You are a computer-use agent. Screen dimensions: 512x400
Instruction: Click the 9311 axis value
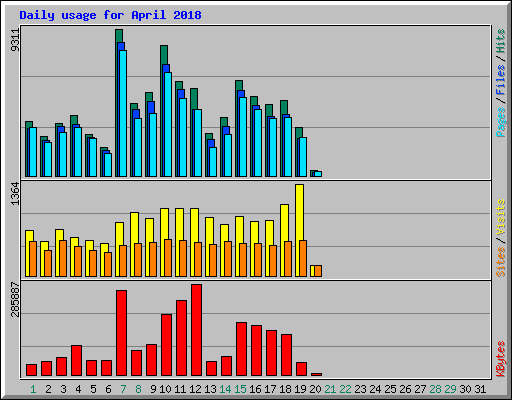[x=15, y=40]
